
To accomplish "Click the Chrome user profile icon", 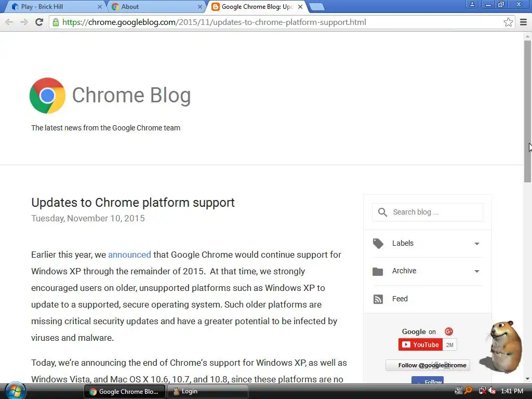I will click(472, 4).
